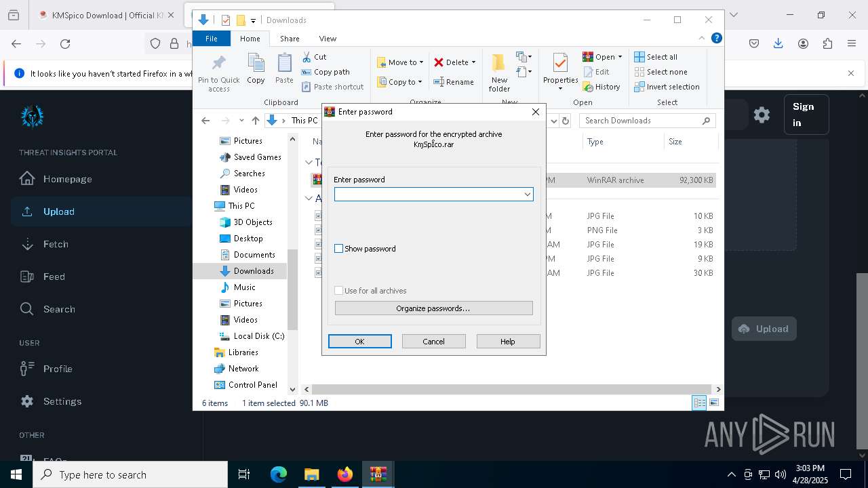Click Select none in the ribbon
The width and height of the screenshot is (868, 488).
point(661,72)
